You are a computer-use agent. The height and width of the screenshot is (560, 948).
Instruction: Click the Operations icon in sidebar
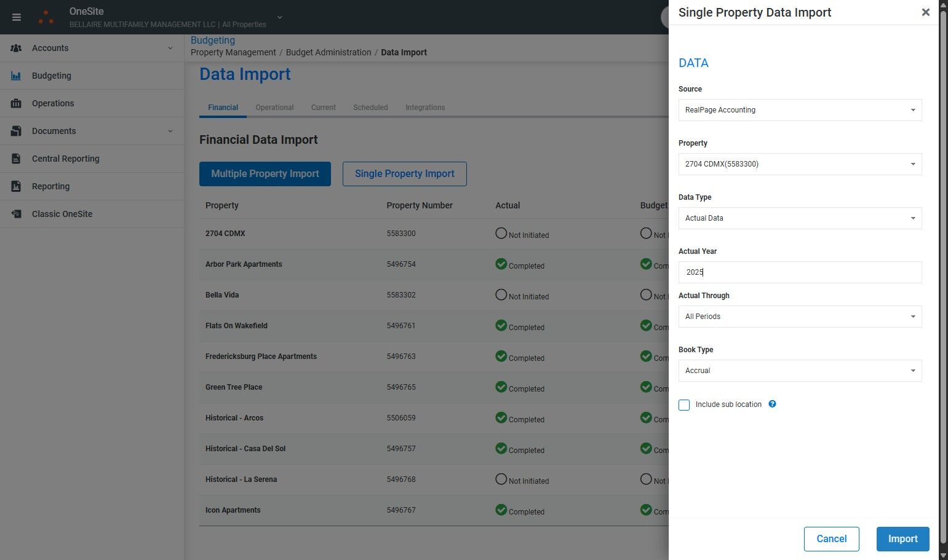click(x=17, y=103)
